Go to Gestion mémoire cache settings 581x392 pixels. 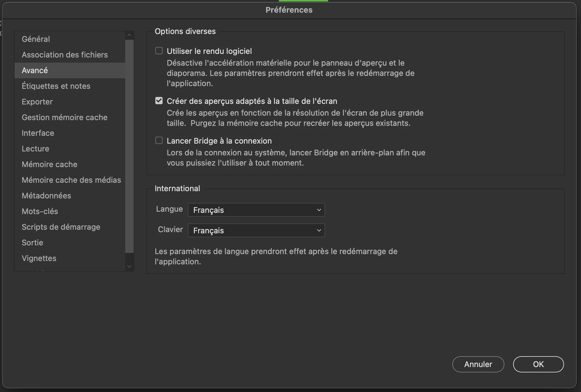pyautogui.click(x=64, y=117)
